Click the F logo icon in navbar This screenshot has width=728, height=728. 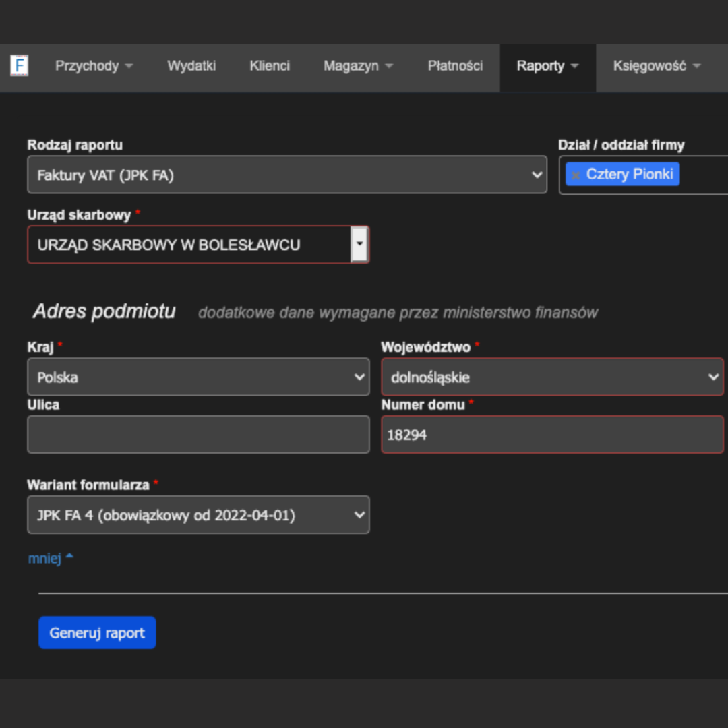(x=19, y=65)
